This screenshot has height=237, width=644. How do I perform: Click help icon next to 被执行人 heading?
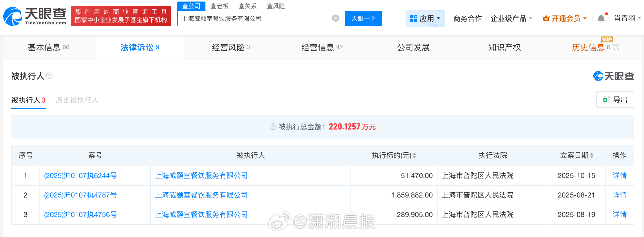49,76
